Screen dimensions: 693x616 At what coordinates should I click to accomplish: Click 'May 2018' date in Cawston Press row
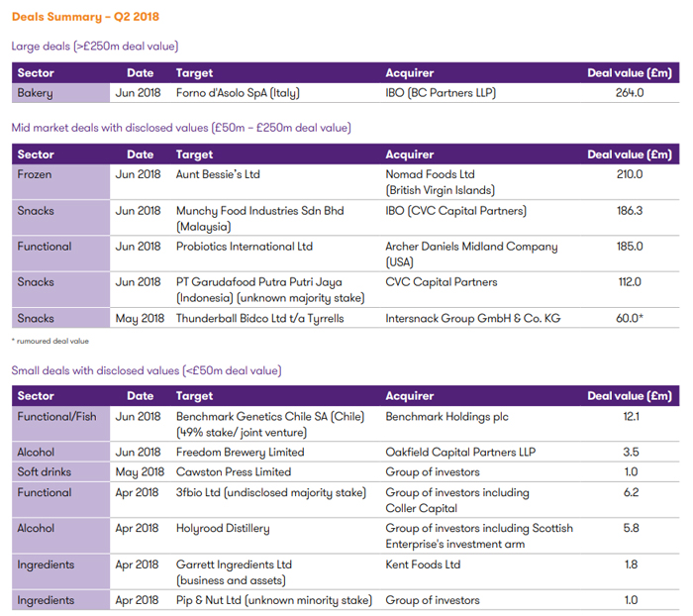click(x=140, y=472)
